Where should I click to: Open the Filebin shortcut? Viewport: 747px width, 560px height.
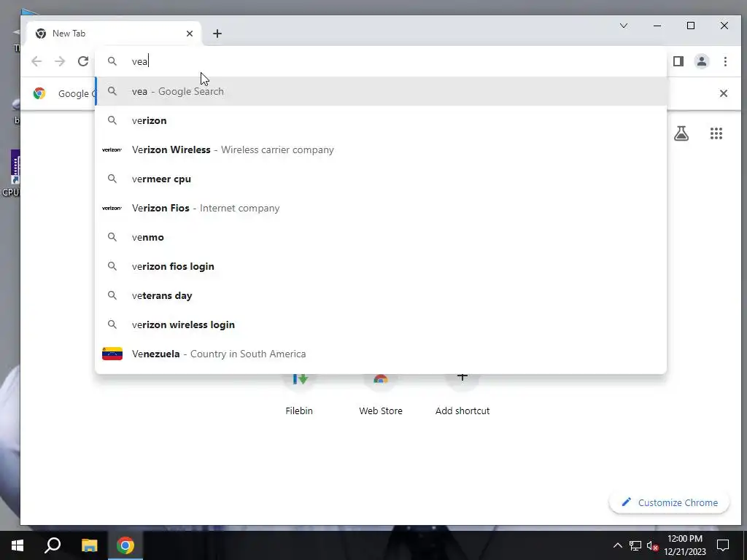pyautogui.click(x=299, y=394)
